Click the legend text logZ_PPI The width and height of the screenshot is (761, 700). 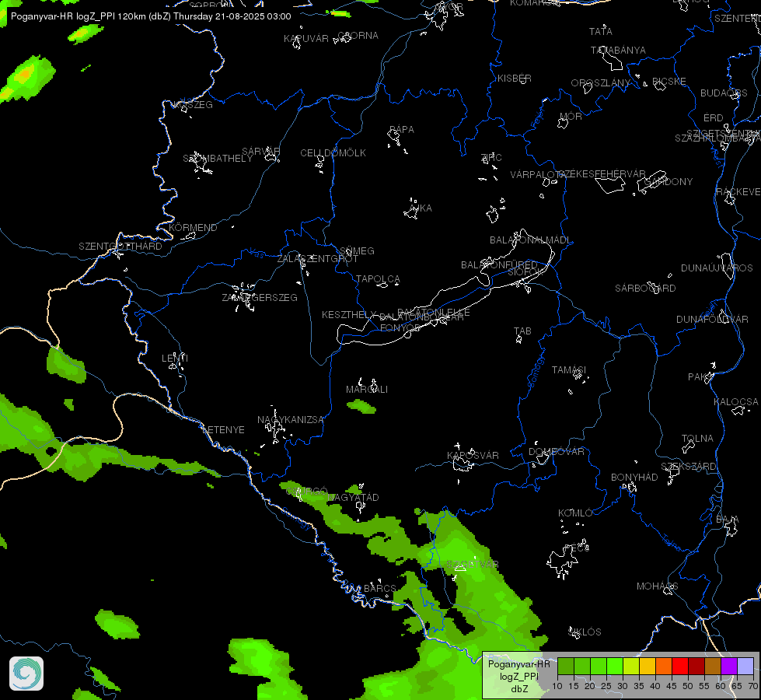click(519, 677)
